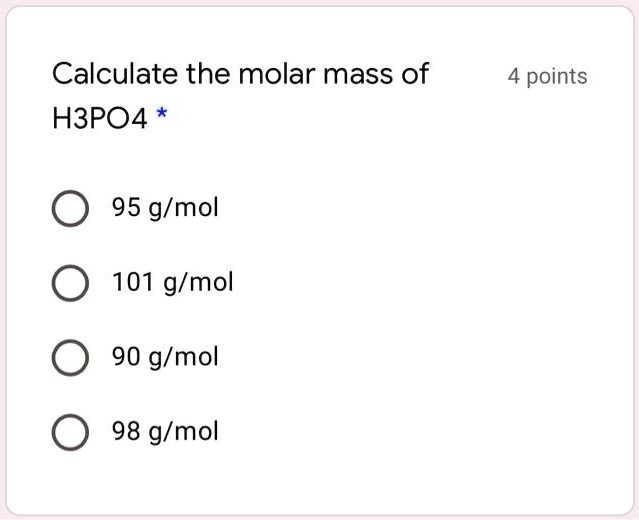Pick the 98 g/mol radio button
Image resolution: width=639 pixels, height=520 pixels.
(68, 432)
